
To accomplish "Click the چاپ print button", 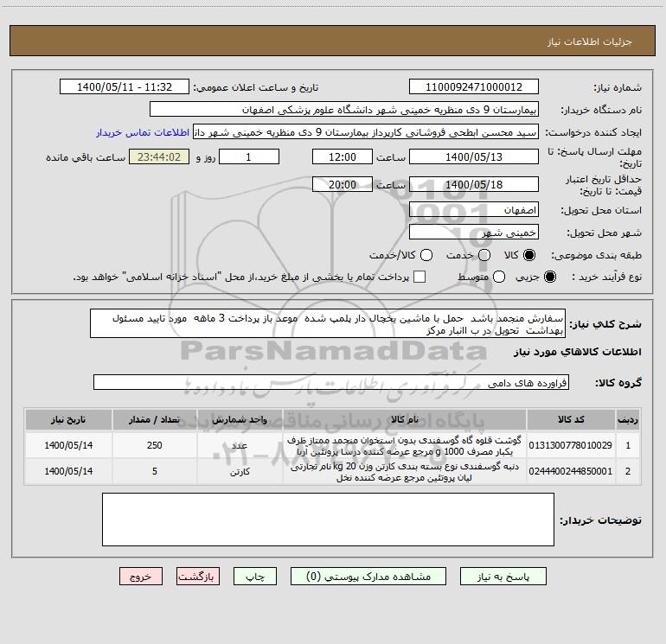I will click(x=255, y=577).
